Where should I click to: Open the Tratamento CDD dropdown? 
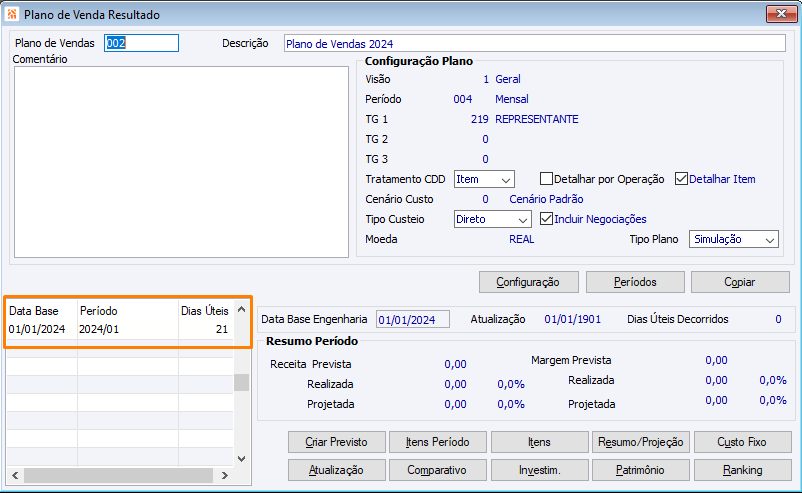click(x=484, y=179)
